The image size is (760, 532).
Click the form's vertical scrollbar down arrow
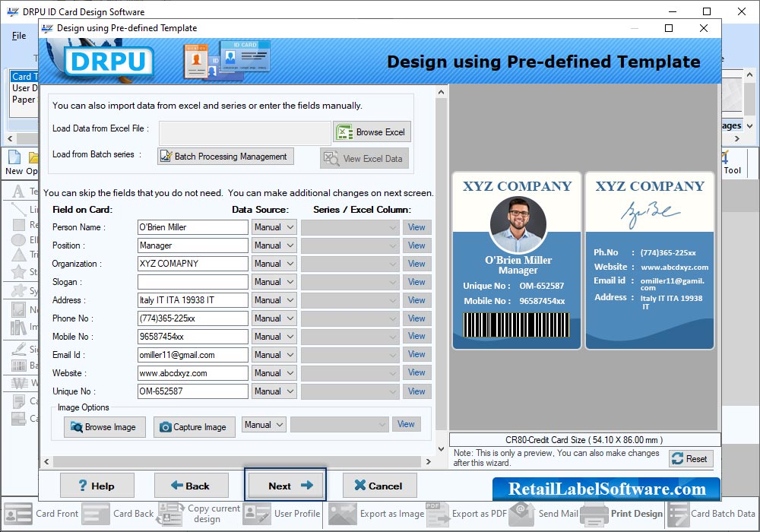coord(441,448)
